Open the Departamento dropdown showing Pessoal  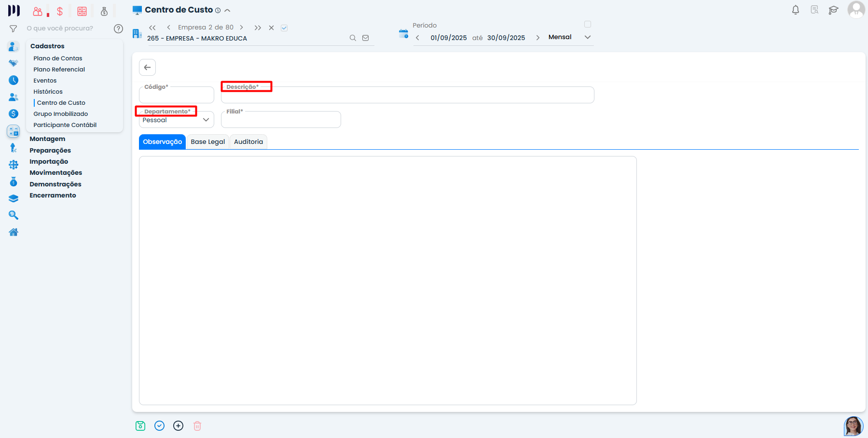tap(177, 120)
